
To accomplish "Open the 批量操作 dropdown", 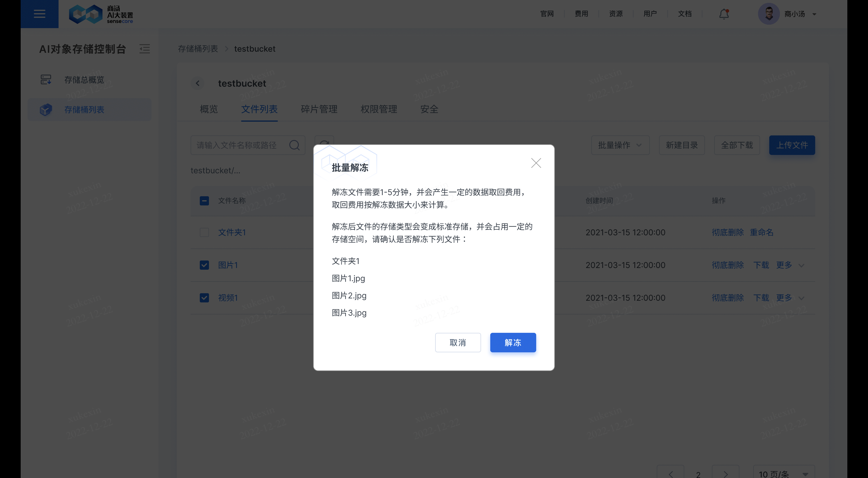I will tap(620, 145).
